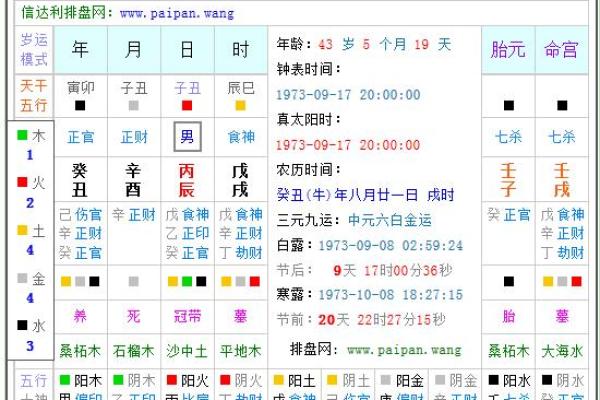Select the 胎元 column header

click(x=508, y=49)
